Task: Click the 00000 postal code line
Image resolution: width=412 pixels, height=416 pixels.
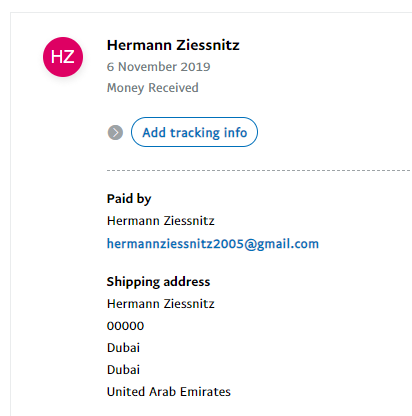Action: 125,326
